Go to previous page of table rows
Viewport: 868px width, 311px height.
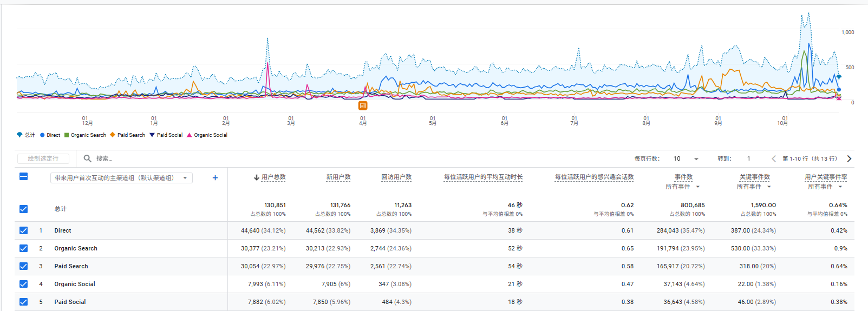click(773, 158)
